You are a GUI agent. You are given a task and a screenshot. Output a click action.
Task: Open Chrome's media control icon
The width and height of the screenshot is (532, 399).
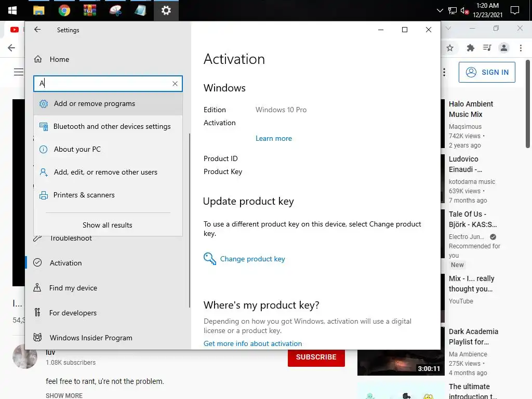pos(487,48)
